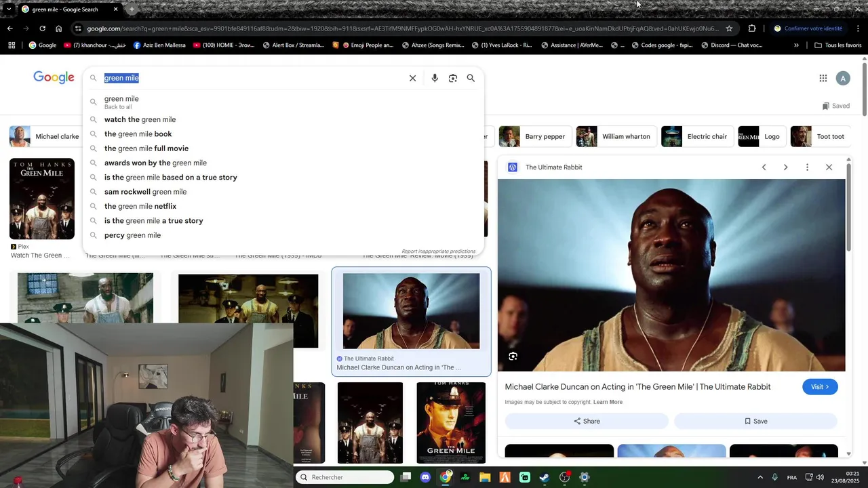Open Chrome extensions puzzle icon
Viewport: 868px width, 488px height.
pyautogui.click(x=752, y=28)
